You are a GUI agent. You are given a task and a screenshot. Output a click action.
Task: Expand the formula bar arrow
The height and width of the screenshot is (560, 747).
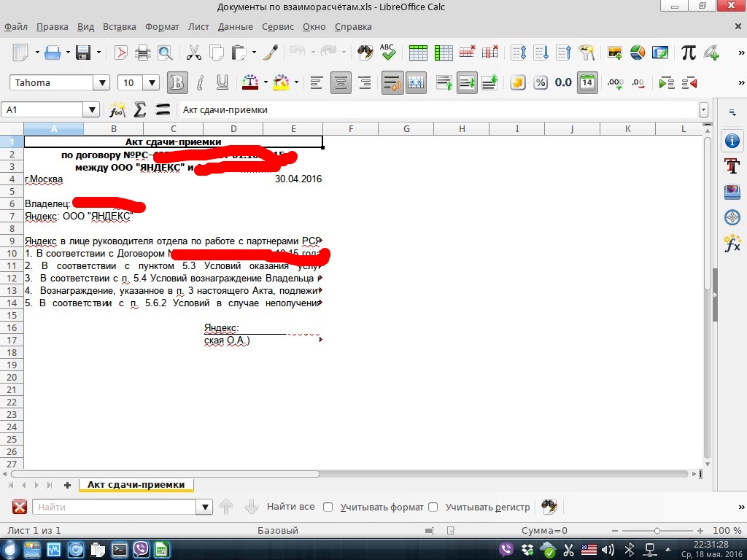tap(704, 110)
